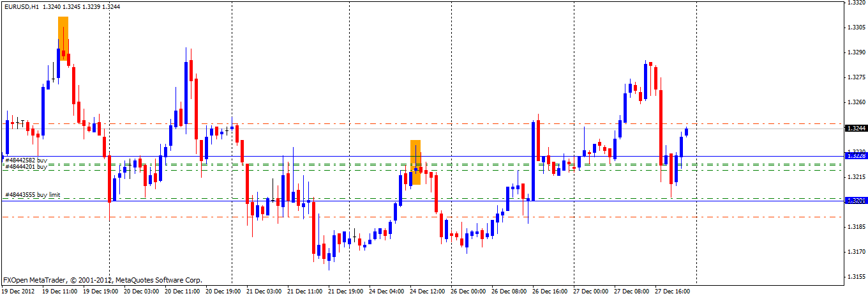868x296 pixels.
Task: Click the 1.3215 price scale label
Action: tap(856, 177)
